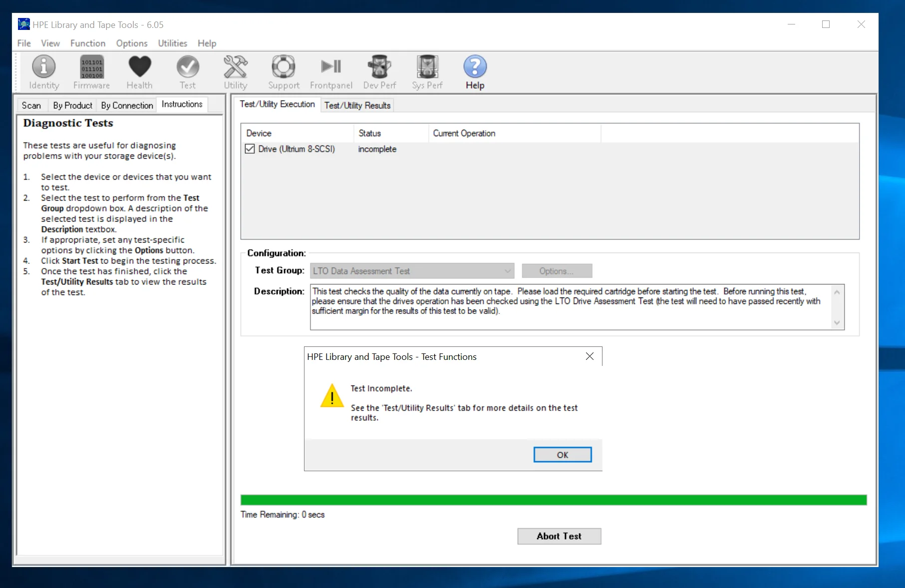Screen dimensions: 905x588
Task: Launch the Sys Perf icon
Action: (427, 72)
